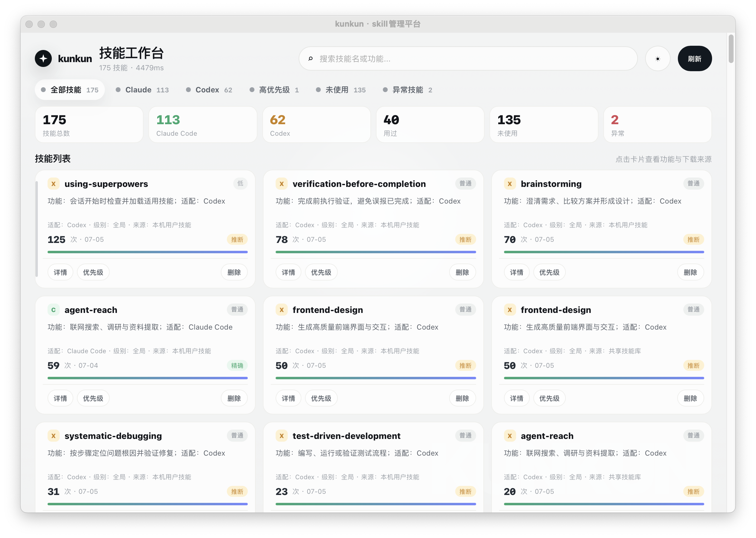This screenshot has height=538, width=756.
Task: Toggle the sun theme switch button
Action: click(658, 59)
